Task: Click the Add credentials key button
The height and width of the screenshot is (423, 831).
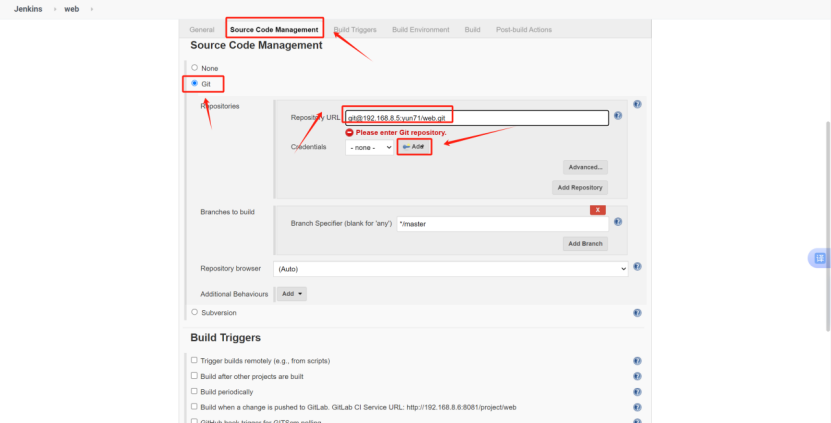Action: click(414, 146)
